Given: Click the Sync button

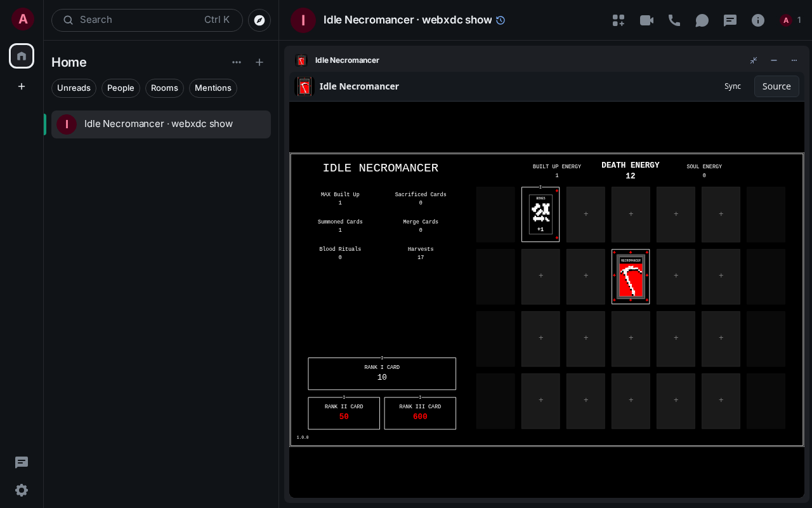Looking at the screenshot, I should [733, 86].
